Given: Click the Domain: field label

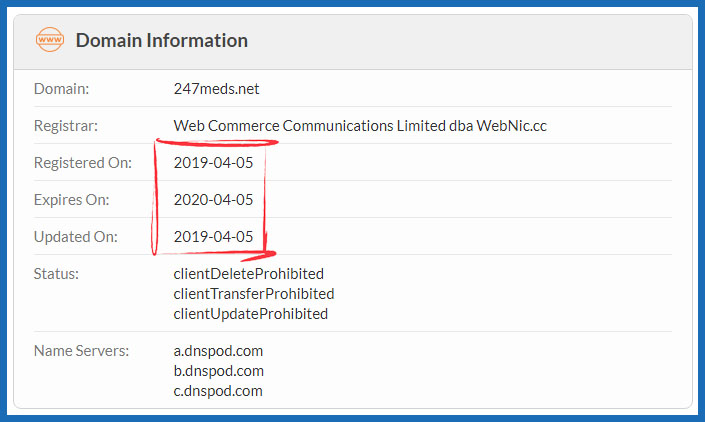Looking at the screenshot, I should point(62,89).
